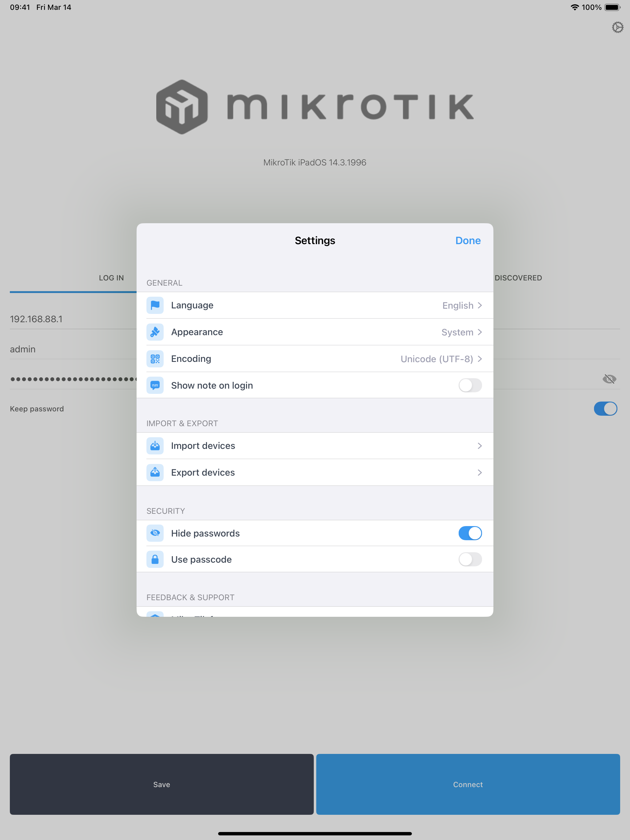
Task: Tap the 09:41 clock in status bar
Action: coord(20,7)
